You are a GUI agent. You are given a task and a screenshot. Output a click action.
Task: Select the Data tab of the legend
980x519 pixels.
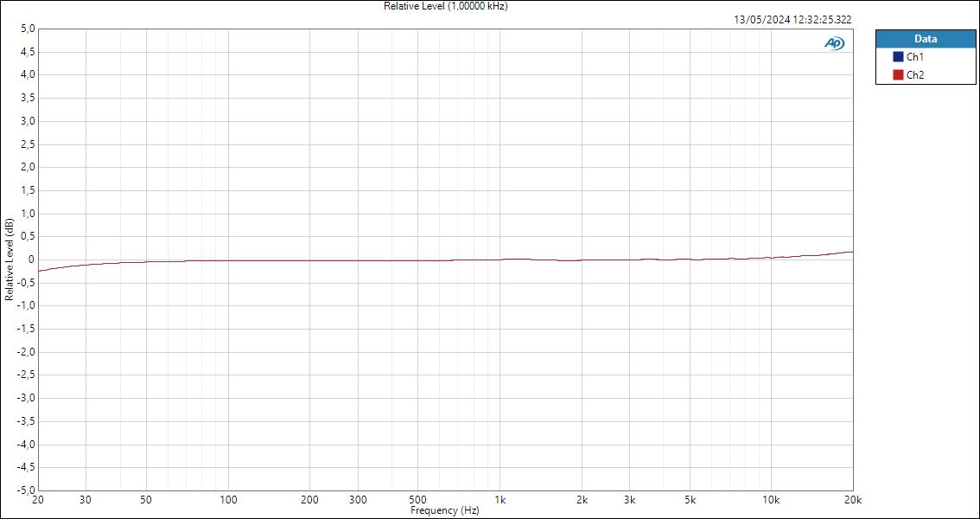[925, 39]
